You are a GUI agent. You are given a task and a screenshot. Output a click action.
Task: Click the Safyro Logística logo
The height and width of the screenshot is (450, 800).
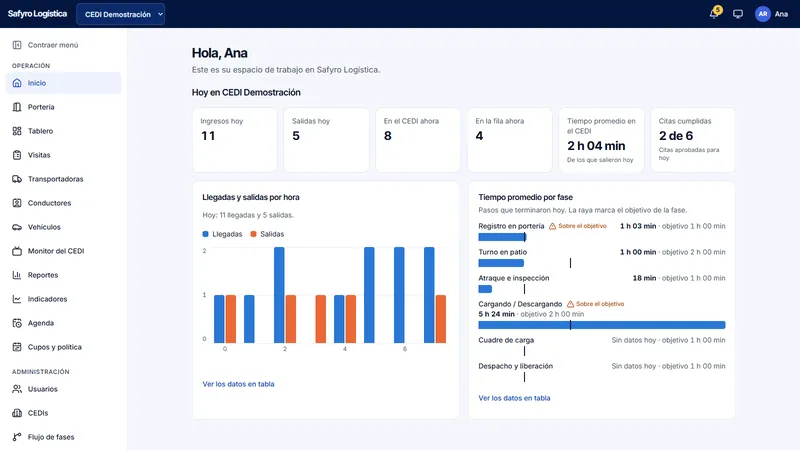pyautogui.click(x=37, y=14)
